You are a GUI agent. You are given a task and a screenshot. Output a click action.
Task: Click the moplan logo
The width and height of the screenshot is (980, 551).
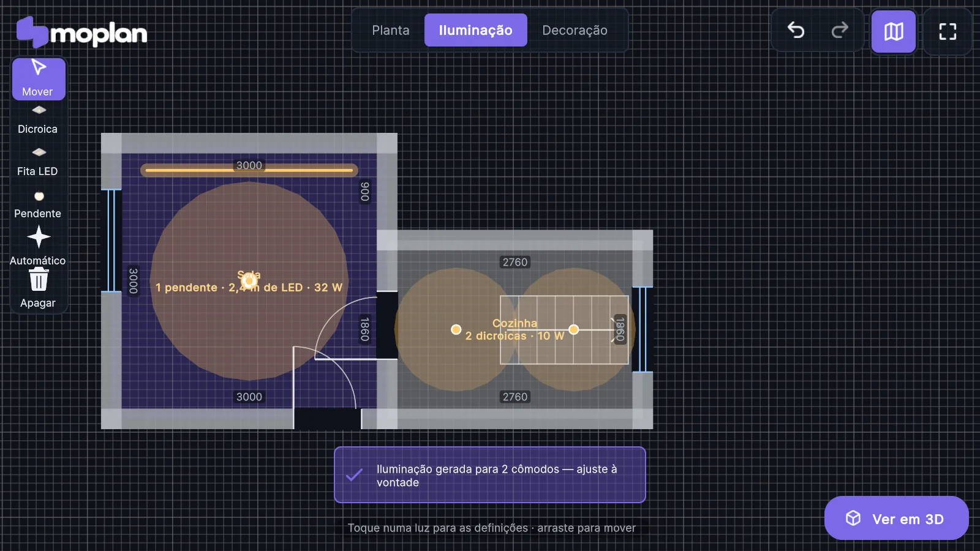[81, 32]
